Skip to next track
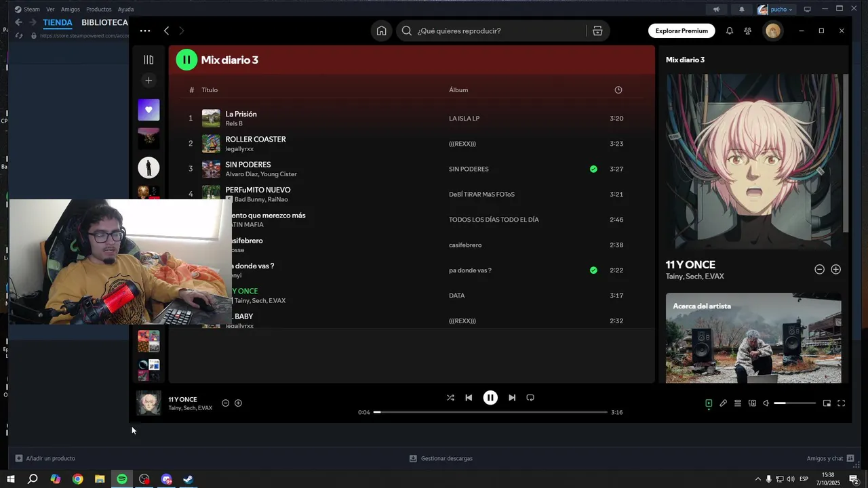This screenshot has height=488, width=868. point(512,398)
